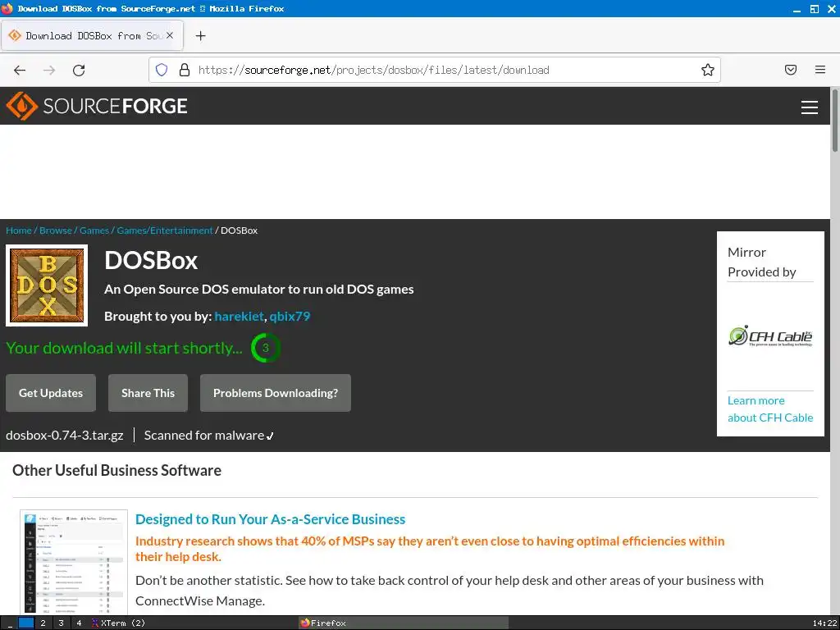Click the green download countdown timer
Screen dimensions: 840x630
[x=265, y=348]
